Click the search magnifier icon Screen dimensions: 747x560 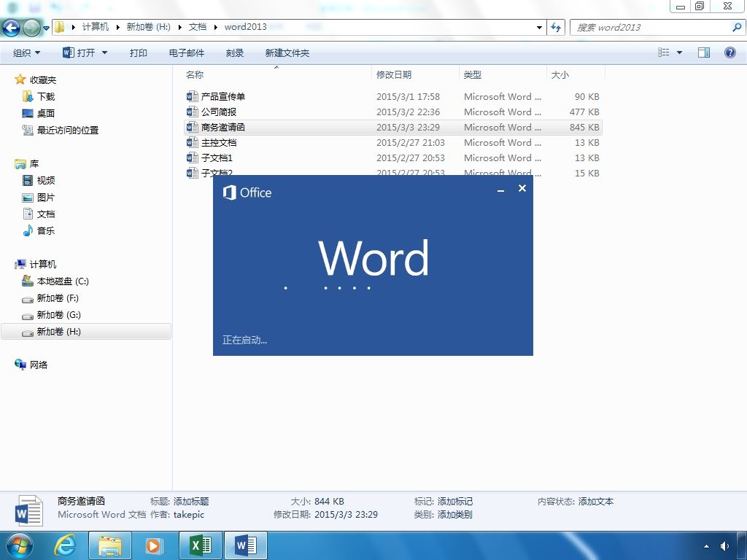click(737, 28)
